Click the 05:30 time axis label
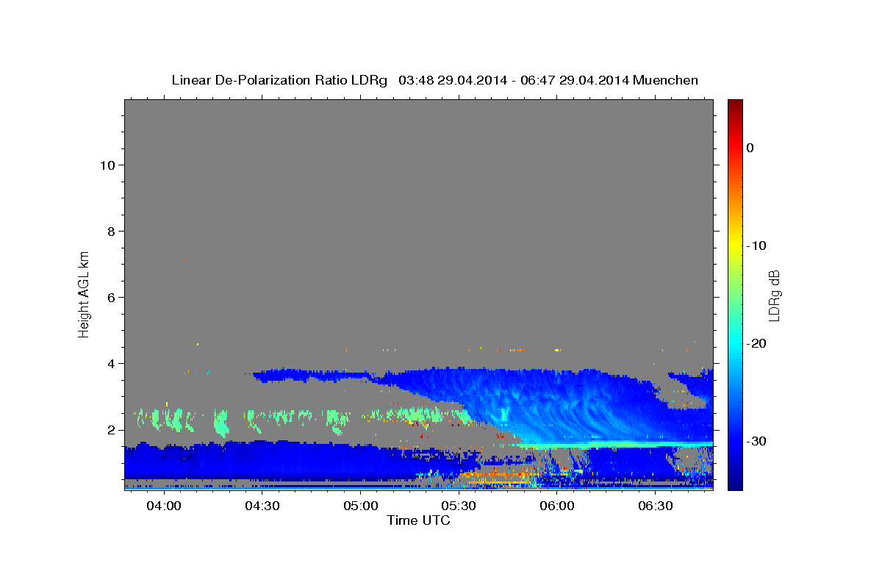This screenshot has width=882, height=588. click(x=459, y=506)
